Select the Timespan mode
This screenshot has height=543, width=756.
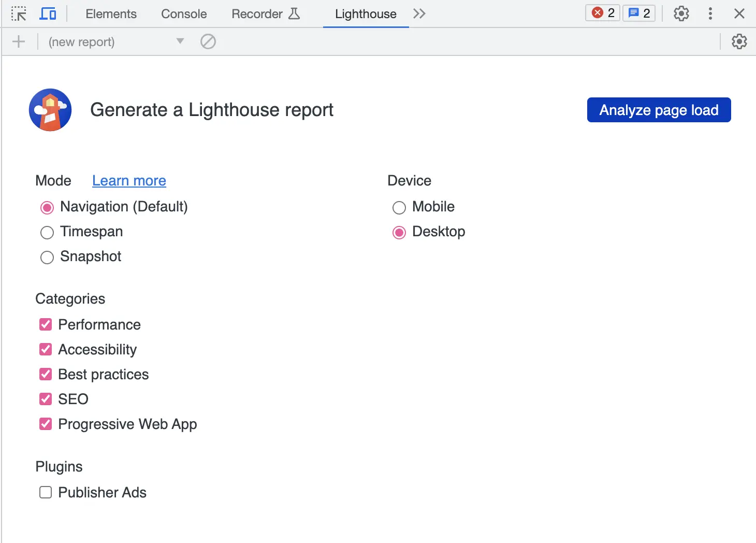[x=47, y=233]
